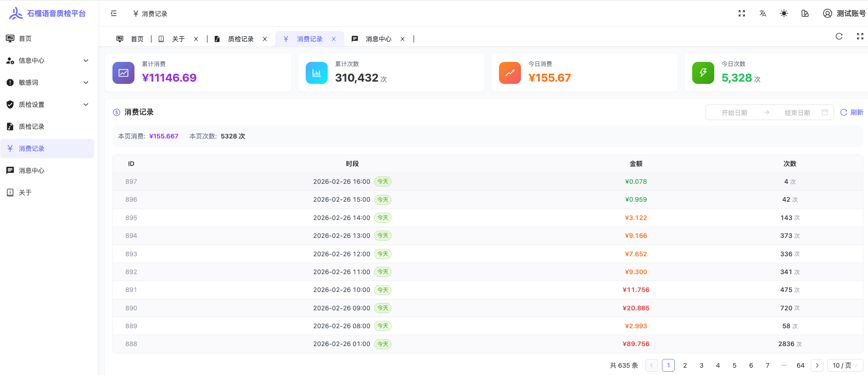The width and height of the screenshot is (868, 375).
Task: Click the fullscreen icon in the top header
Action: click(x=741, y=14)
